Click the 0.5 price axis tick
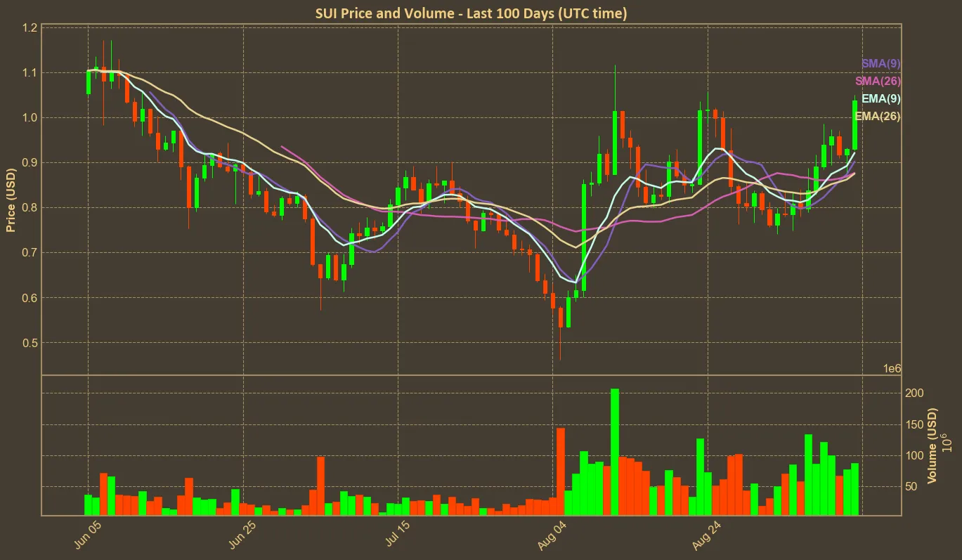 coord(29,343)
